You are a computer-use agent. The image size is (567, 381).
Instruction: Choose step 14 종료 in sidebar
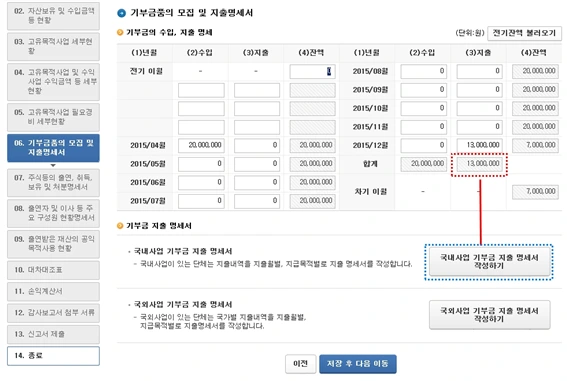coord(53,356)
